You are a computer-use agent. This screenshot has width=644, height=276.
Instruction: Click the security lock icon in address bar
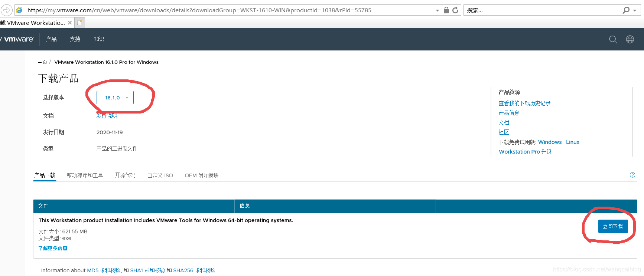(446, 10)
